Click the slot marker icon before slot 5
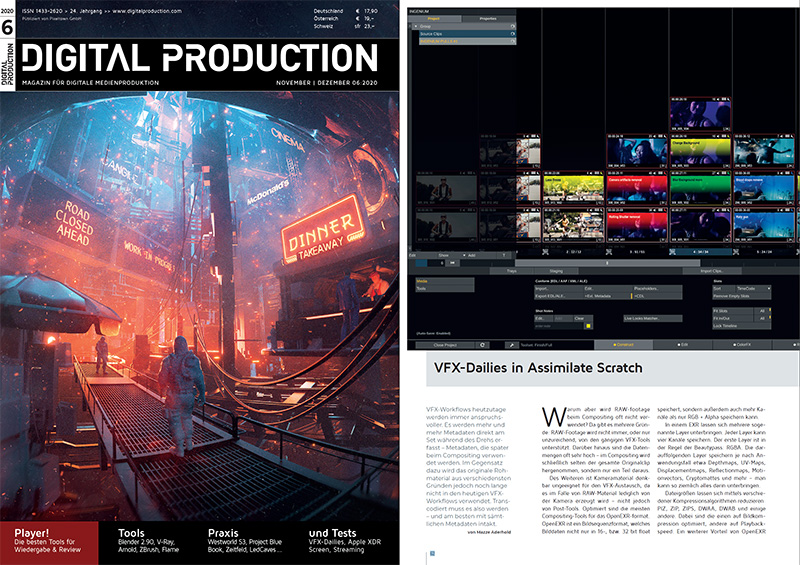 point(736,252)
